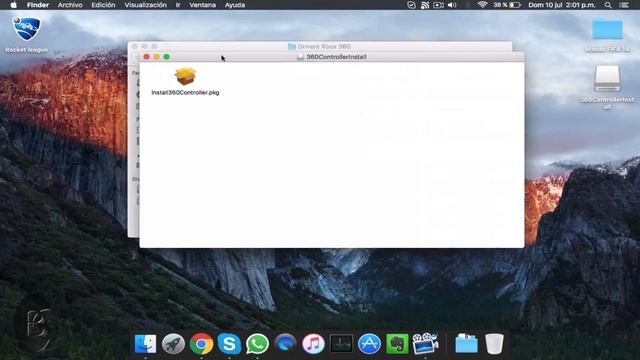Launch Evernote from the Dock
640x360 pixels.
click(397, 344)
